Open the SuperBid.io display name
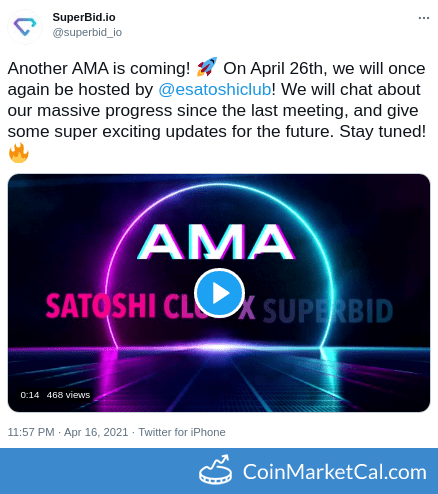The height and width of the screenshot is (494, 438). pos(84,17)
